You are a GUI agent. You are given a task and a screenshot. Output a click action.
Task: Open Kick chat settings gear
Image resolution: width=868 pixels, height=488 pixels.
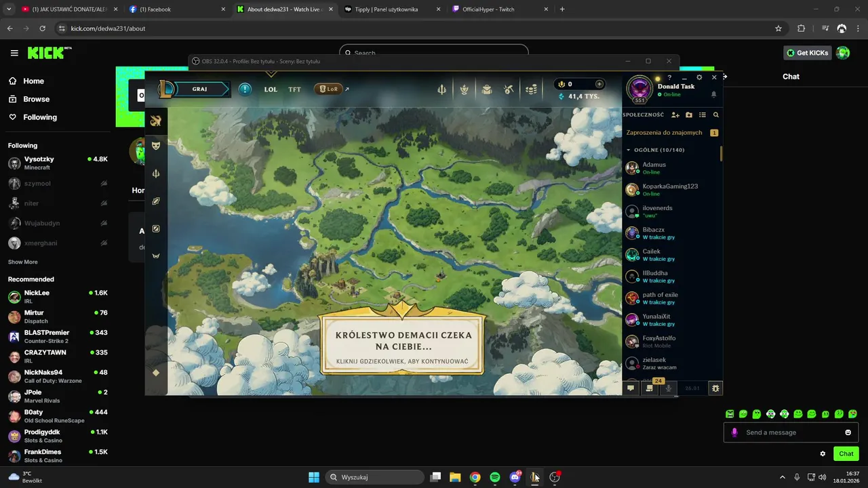coord(823,454)
